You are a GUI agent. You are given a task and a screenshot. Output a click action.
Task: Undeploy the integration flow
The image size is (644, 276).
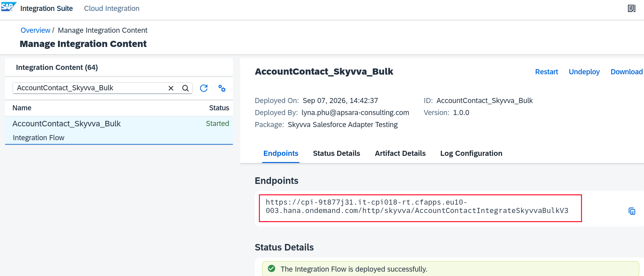(x=584, y=72)
